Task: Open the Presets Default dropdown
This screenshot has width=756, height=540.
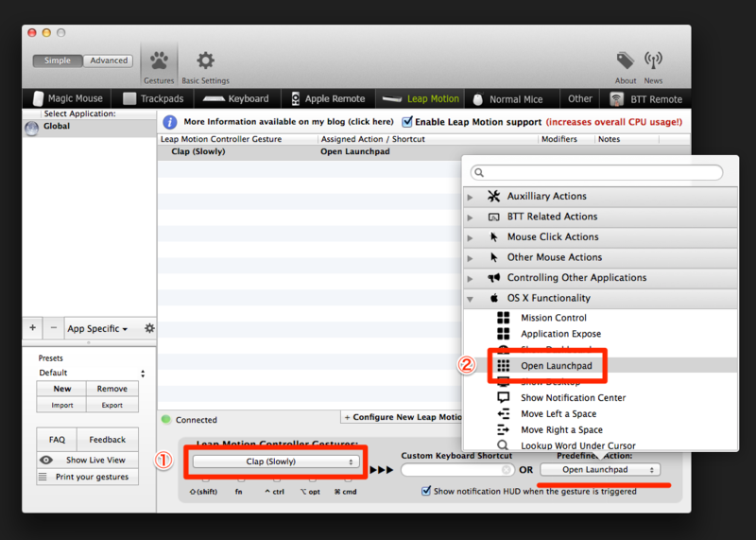Action: point(92,373)
